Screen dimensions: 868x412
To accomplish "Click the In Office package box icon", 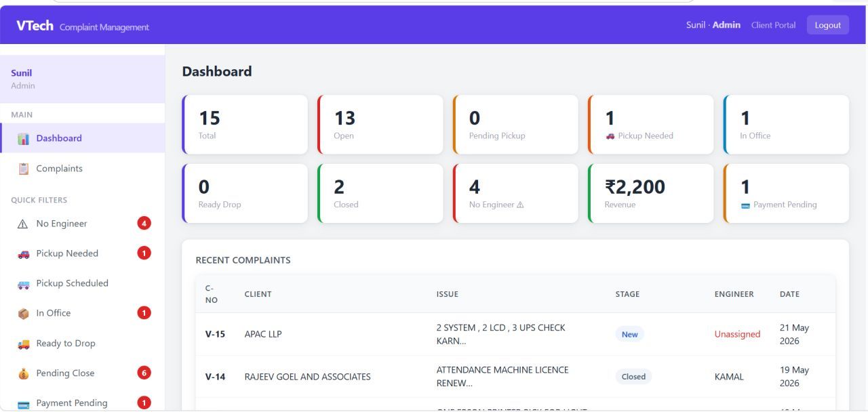I will tap(23, 313).
